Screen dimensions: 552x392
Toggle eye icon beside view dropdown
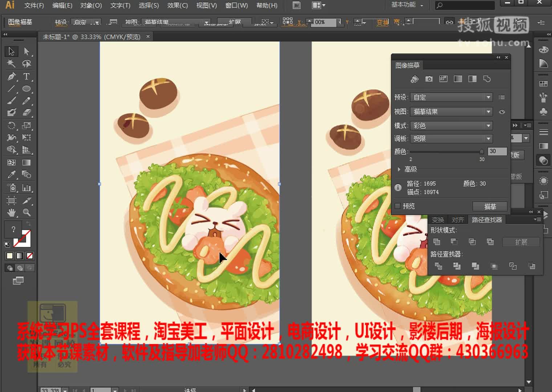coord(502,112)
